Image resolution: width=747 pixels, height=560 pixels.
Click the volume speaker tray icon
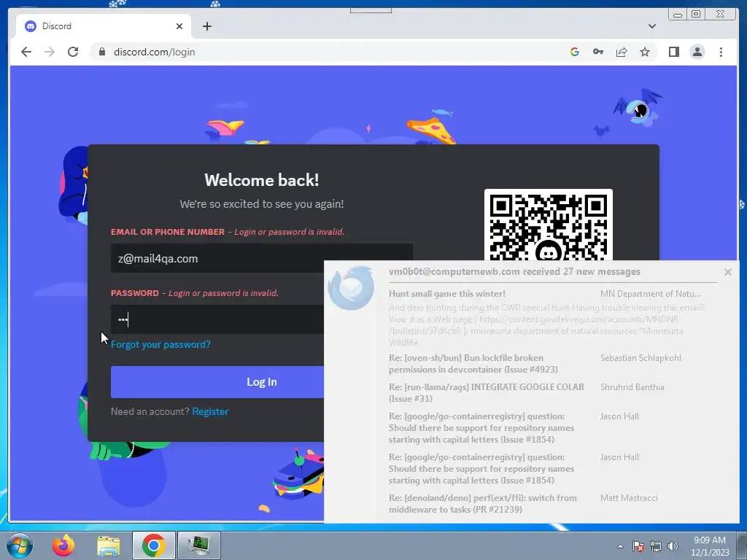[x=673, y=546]
